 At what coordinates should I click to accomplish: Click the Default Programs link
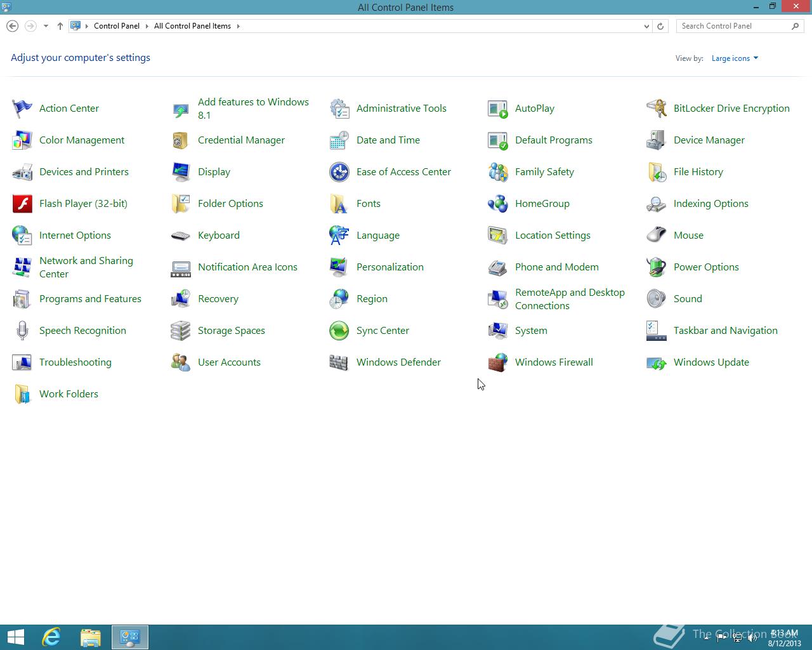(x=554, y=140)
